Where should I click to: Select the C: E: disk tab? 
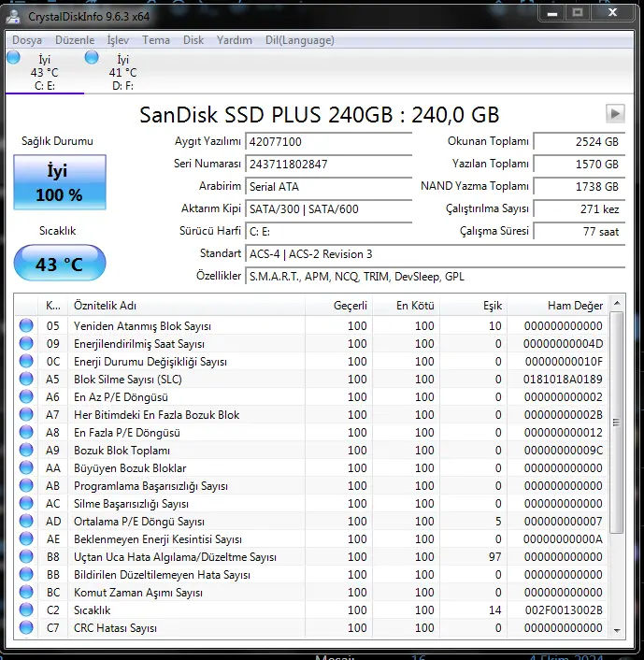[x=45, y=72]
